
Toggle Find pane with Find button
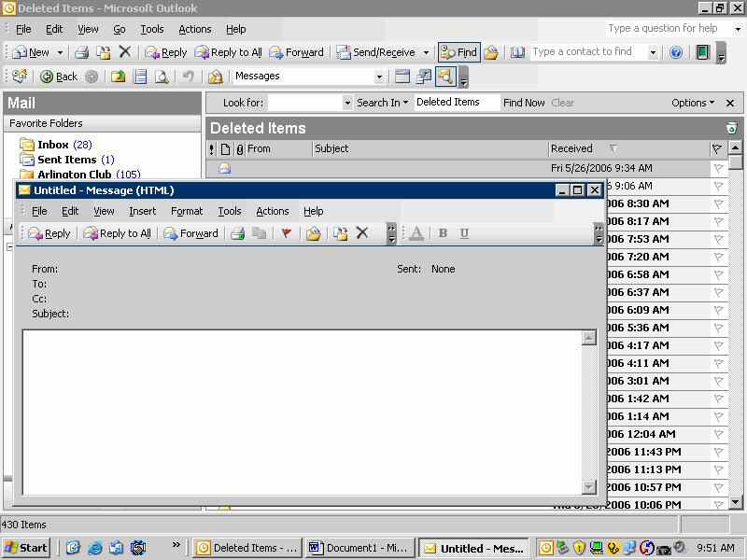(458, 52)
